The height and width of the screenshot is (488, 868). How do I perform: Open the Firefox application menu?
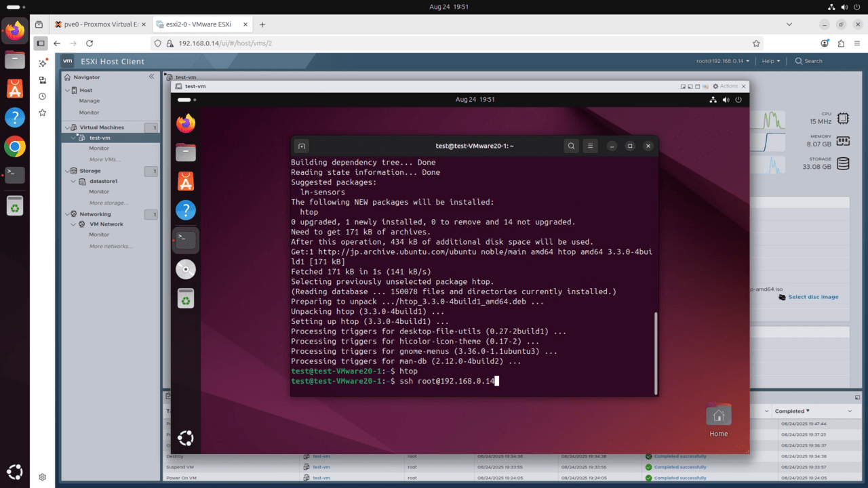857,43
